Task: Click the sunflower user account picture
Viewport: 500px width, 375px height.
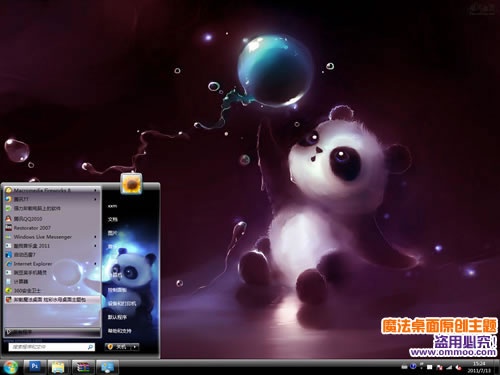Action: (131, 183)
